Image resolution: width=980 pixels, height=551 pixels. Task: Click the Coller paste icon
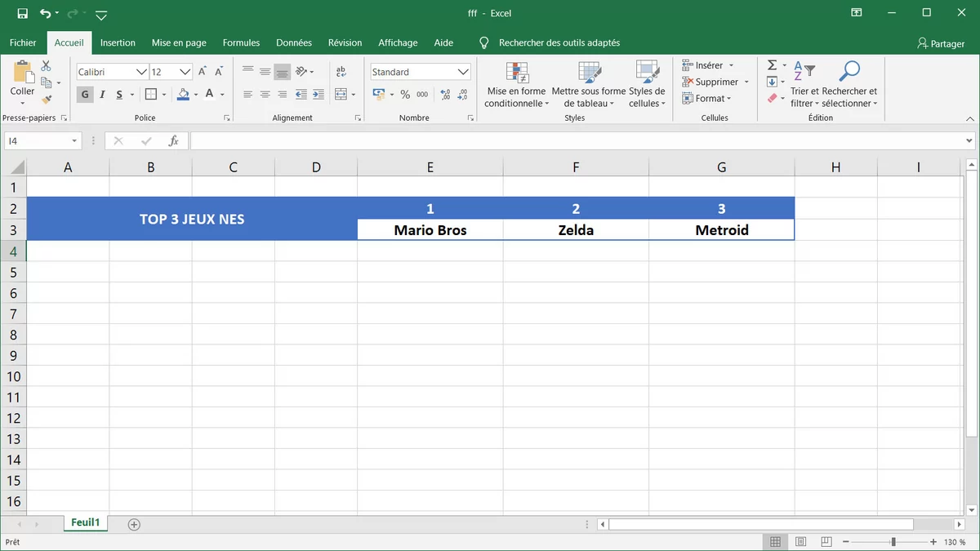(22, 73)
